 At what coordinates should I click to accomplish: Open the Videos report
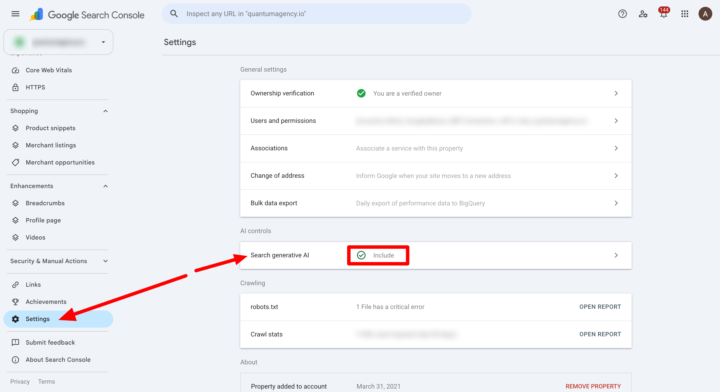[x=35, y=237]
